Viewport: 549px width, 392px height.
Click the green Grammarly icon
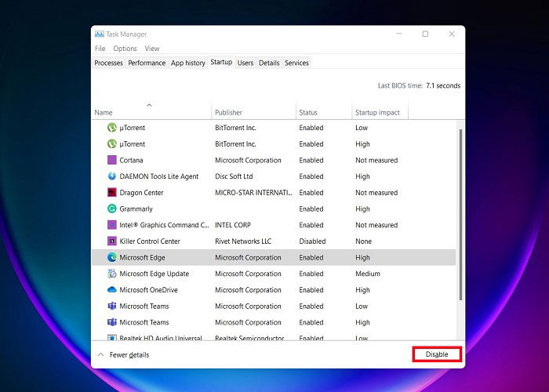[x=111, y=209]
